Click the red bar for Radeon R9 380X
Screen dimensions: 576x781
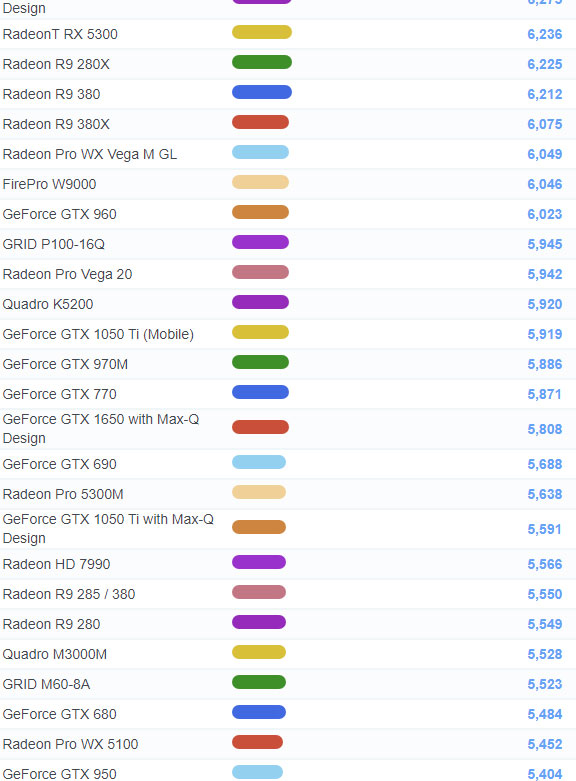[x=260, y=122]
